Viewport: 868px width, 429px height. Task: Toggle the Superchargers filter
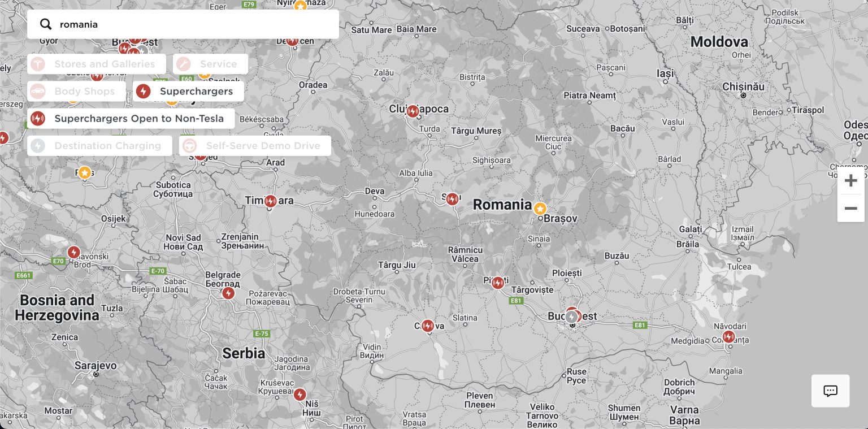[x=188, y=91]
